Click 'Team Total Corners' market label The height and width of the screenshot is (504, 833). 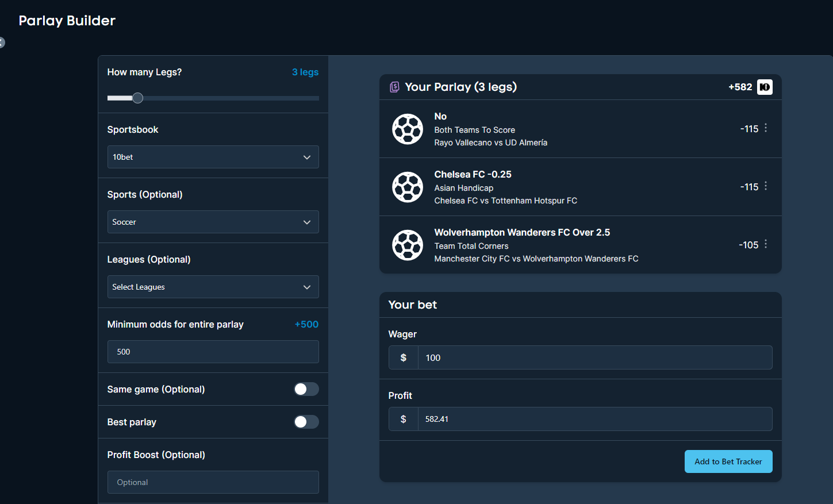pos(471,246)
